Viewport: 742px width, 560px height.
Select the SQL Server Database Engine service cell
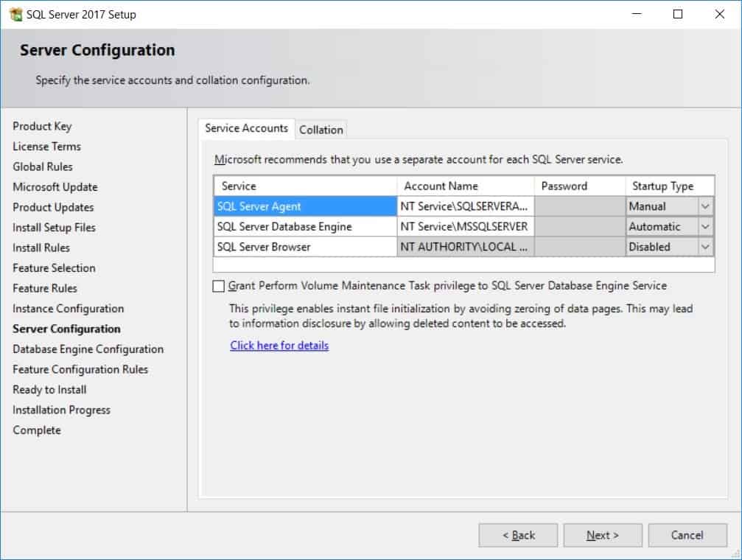tap(305, 227)
